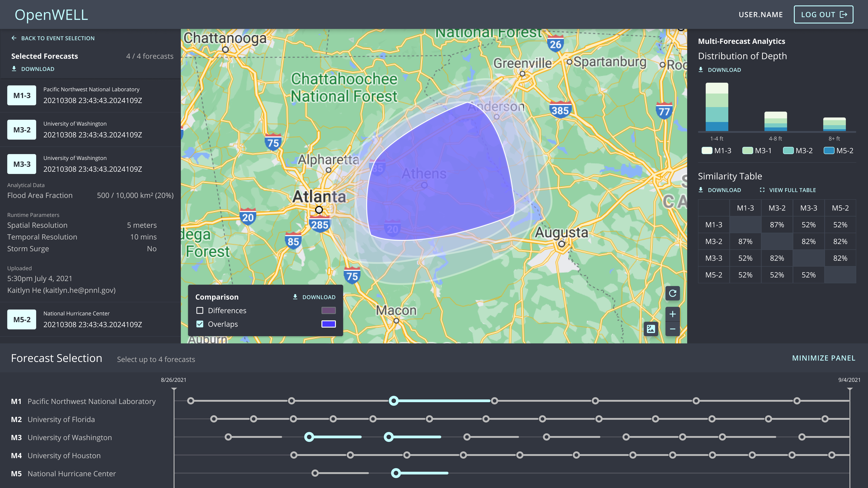Viewport: 868px width, 488px height.
Task: Click the Log Out button
Action: tap(823, 14)
